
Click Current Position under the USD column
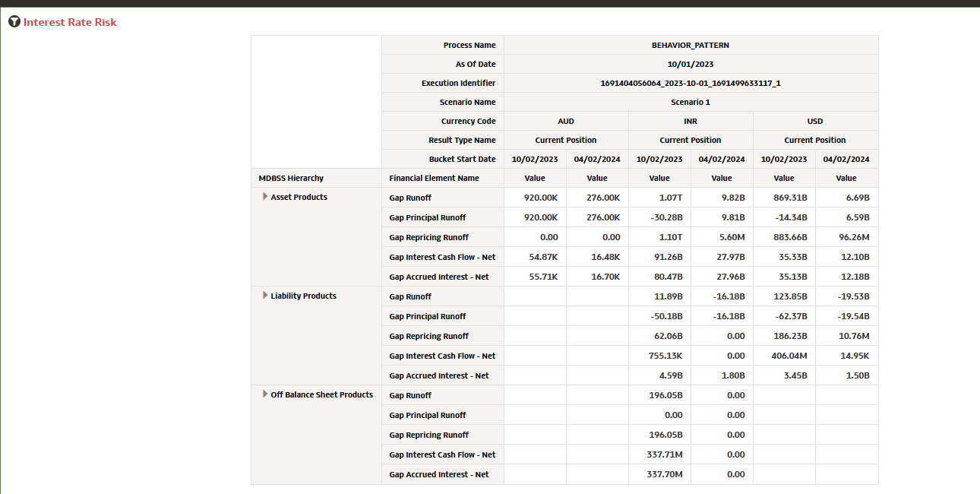click(x=815, y=141)
